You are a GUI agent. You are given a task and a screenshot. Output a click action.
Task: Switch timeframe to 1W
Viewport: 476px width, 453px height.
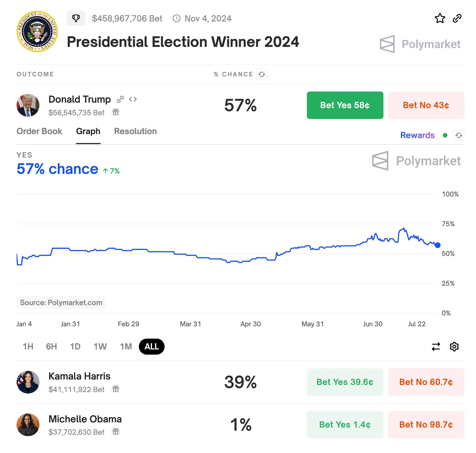coord(100,346)
